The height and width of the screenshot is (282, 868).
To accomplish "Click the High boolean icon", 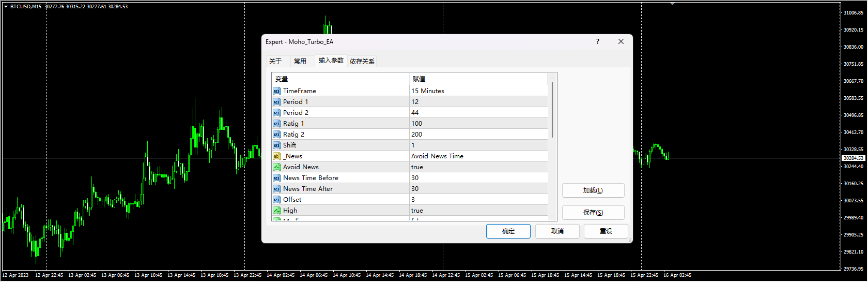I will point(276,211).
